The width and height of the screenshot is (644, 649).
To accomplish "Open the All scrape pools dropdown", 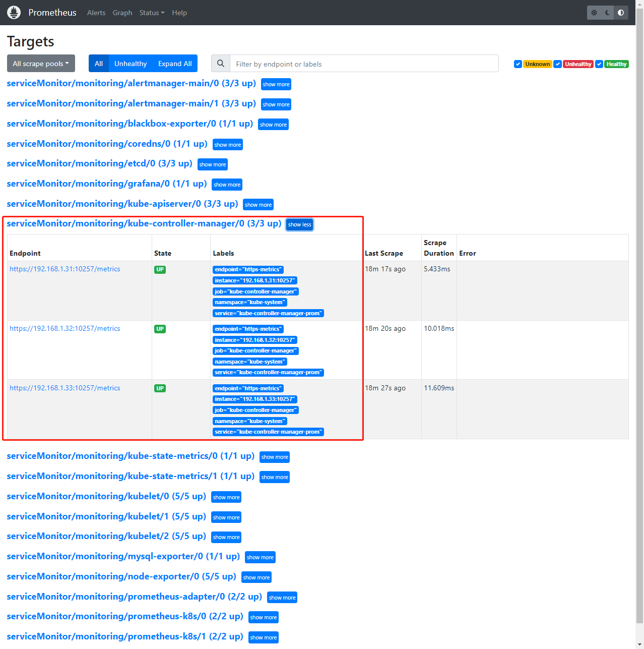I will click(x=41, y=64).
